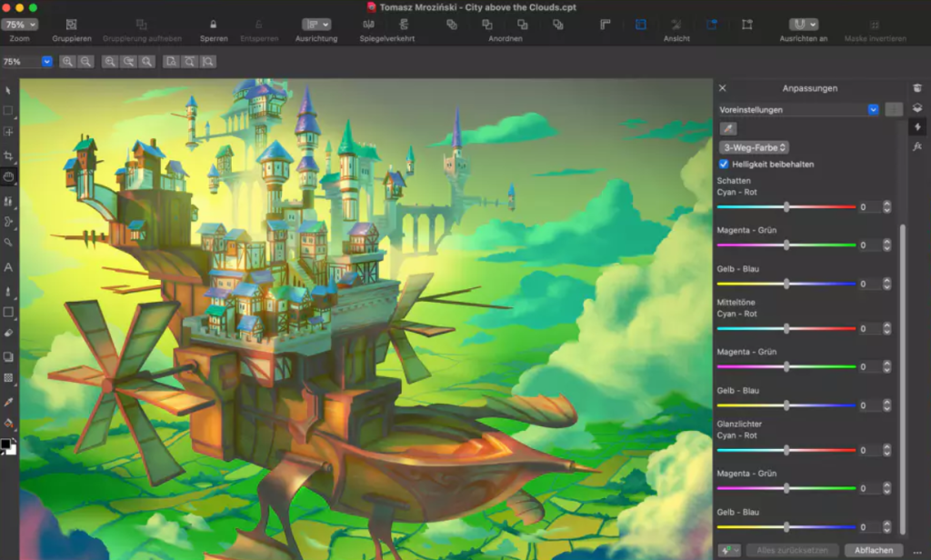
Task: Adjust the Glanzlichter Gelb - Blau slider
Action: 786,526
